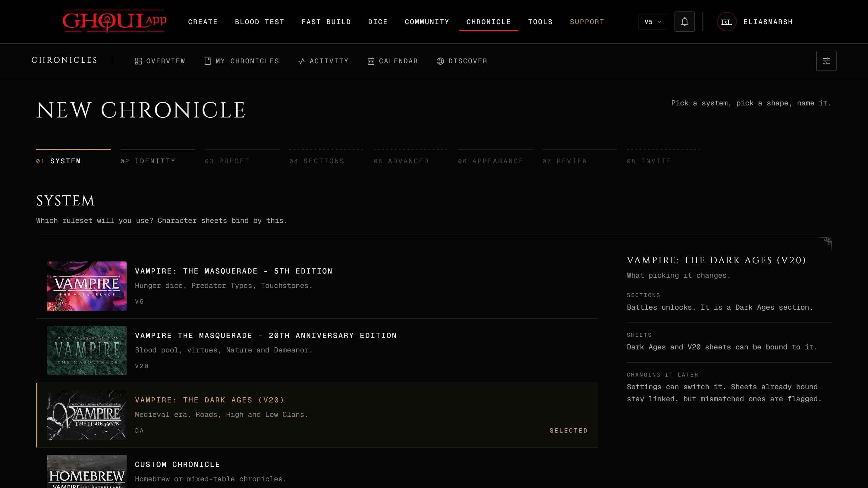Click the Calendar icon
This screenshot has height=488, width=868.
[x=371, y=61]
